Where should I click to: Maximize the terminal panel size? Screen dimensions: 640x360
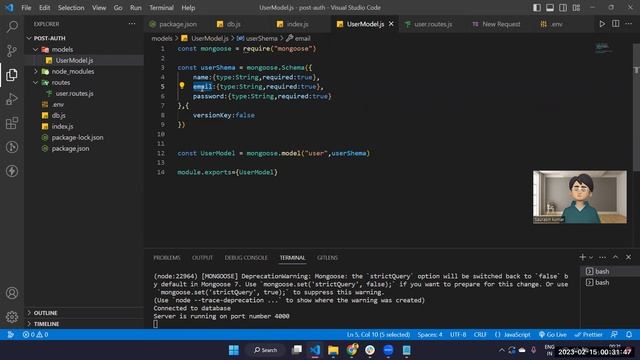[616, 257]
